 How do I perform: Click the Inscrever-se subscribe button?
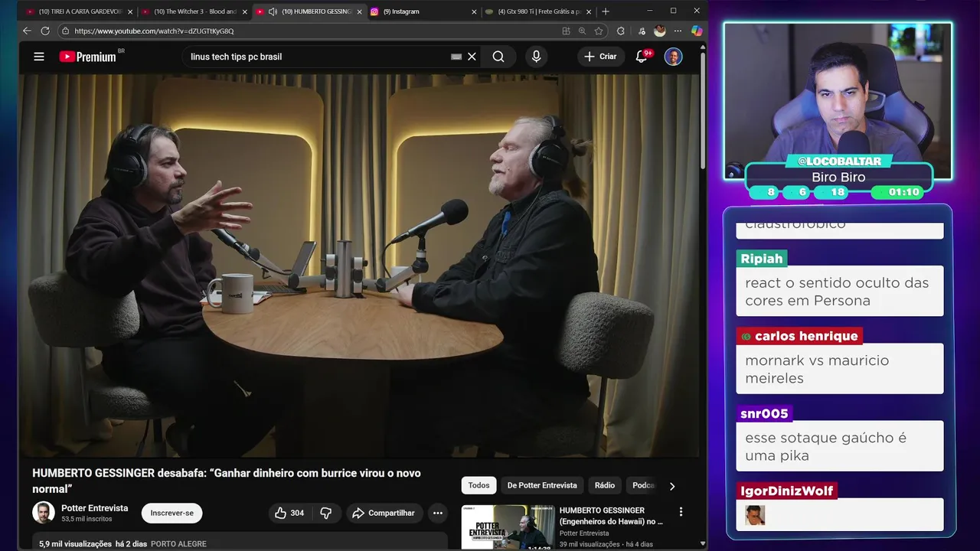coord(172,513)
